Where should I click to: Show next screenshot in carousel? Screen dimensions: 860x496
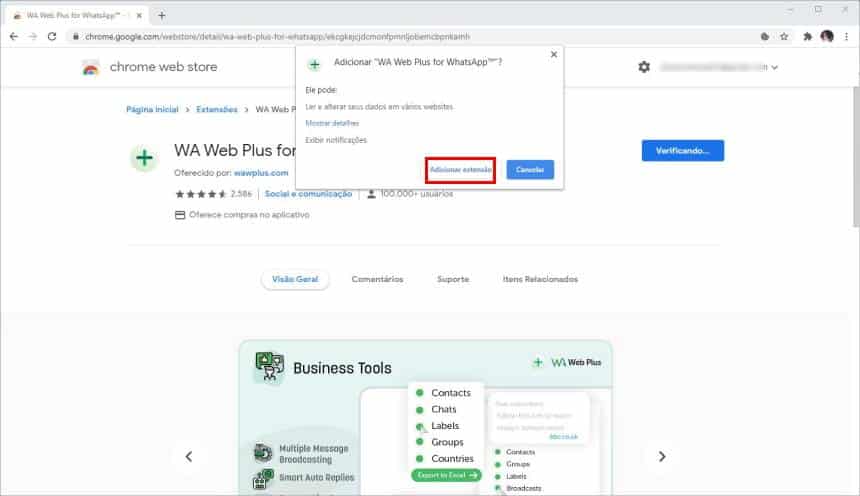(662, 456)
